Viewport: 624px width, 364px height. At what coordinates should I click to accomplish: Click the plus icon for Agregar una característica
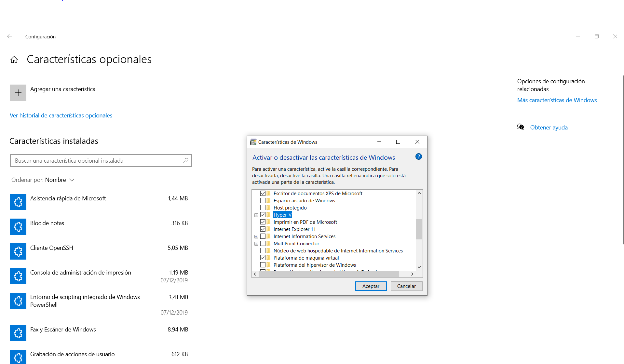18,92
